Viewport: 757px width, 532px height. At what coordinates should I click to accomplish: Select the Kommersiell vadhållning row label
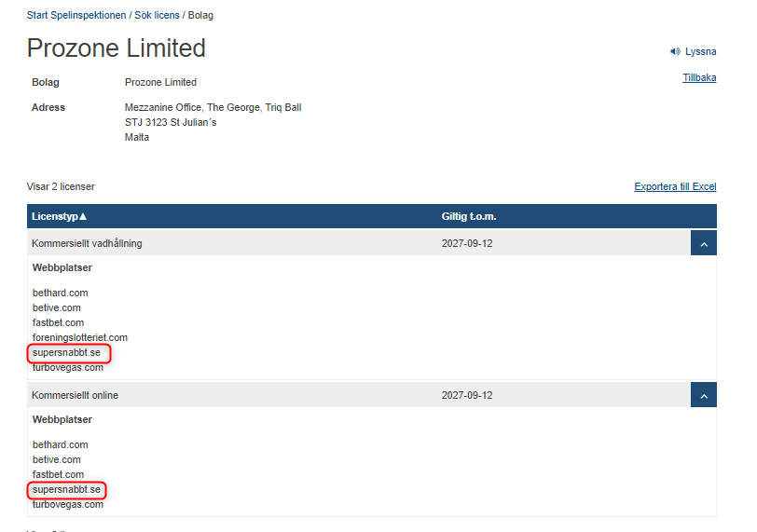(87, 243)
